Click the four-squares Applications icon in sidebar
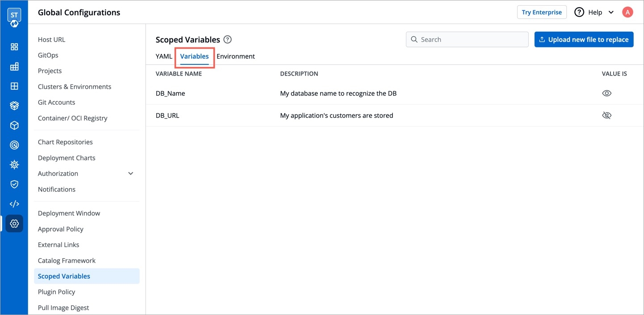Viewport: 644px width, 315px height. [14, 47]
